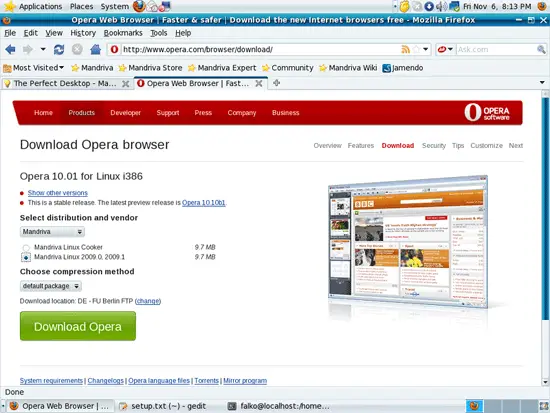Open the File menu
This screenshot has height=413, width=550.
10,33
